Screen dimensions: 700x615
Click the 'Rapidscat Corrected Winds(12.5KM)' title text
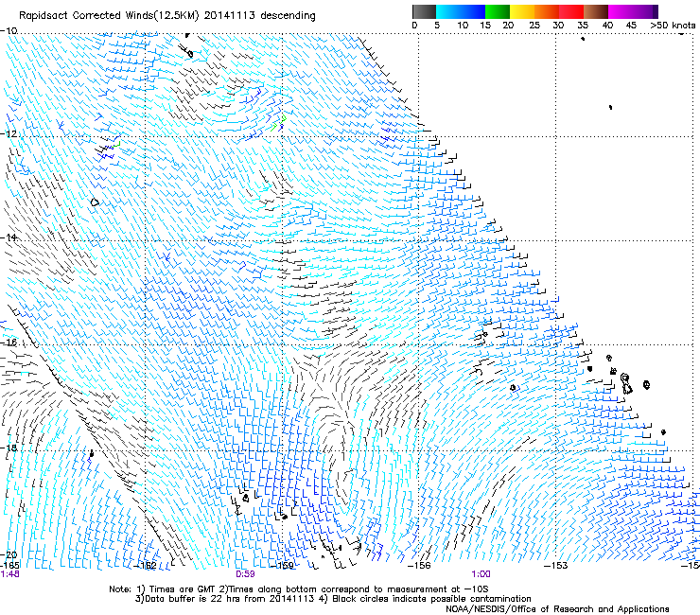coord(109,16)
